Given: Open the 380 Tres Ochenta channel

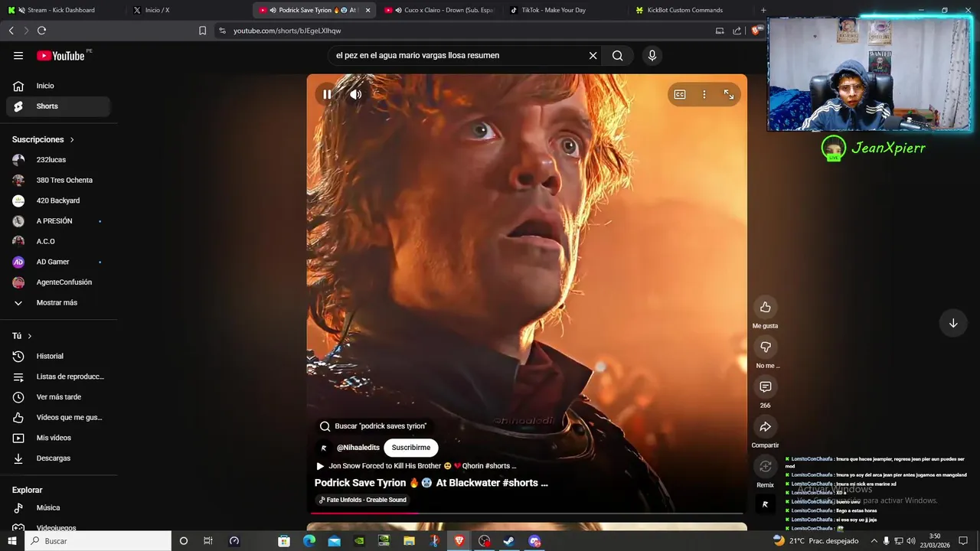Looking at the screenshot, I should point(58,180).
